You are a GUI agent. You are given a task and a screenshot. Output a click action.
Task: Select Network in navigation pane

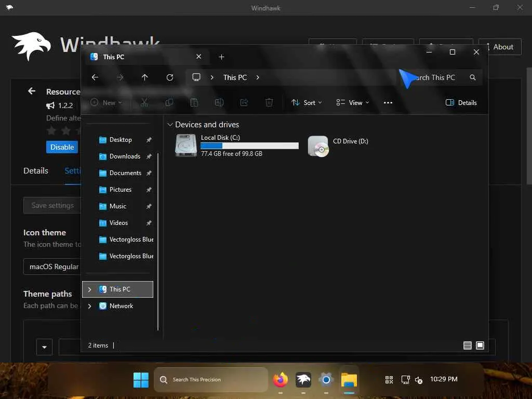pyautogui.click(x=121, y=306)
